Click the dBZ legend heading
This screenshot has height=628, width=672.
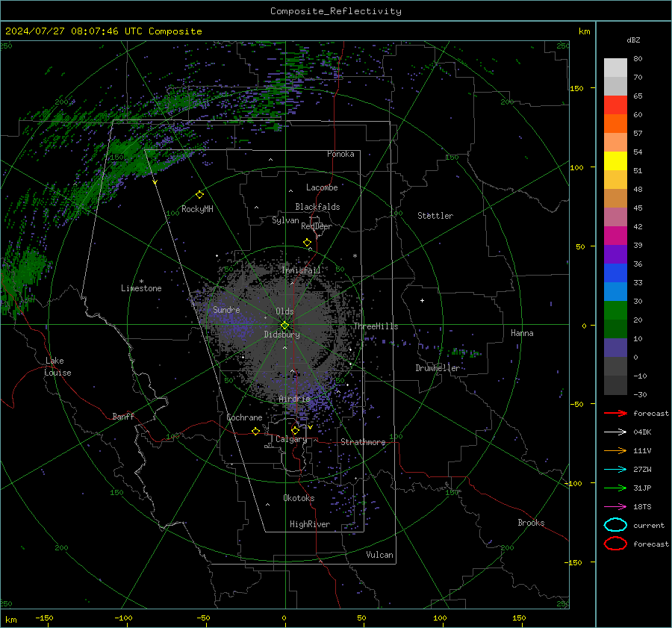pyautogui.click(x=633, y=40)
